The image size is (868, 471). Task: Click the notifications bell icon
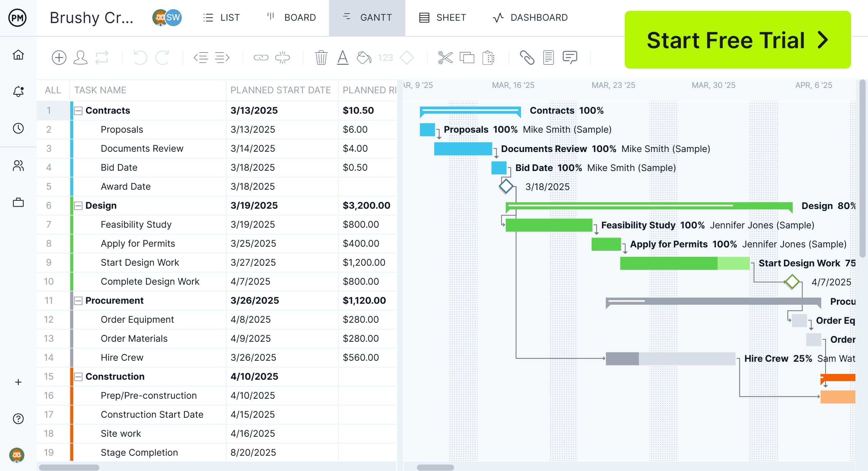[x=17, y=91]
